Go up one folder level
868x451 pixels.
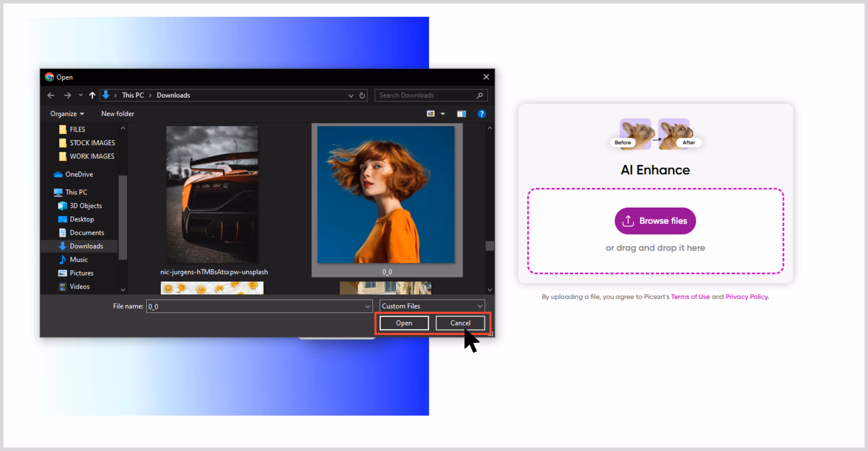pyautogui.click(x=92, y=95)
